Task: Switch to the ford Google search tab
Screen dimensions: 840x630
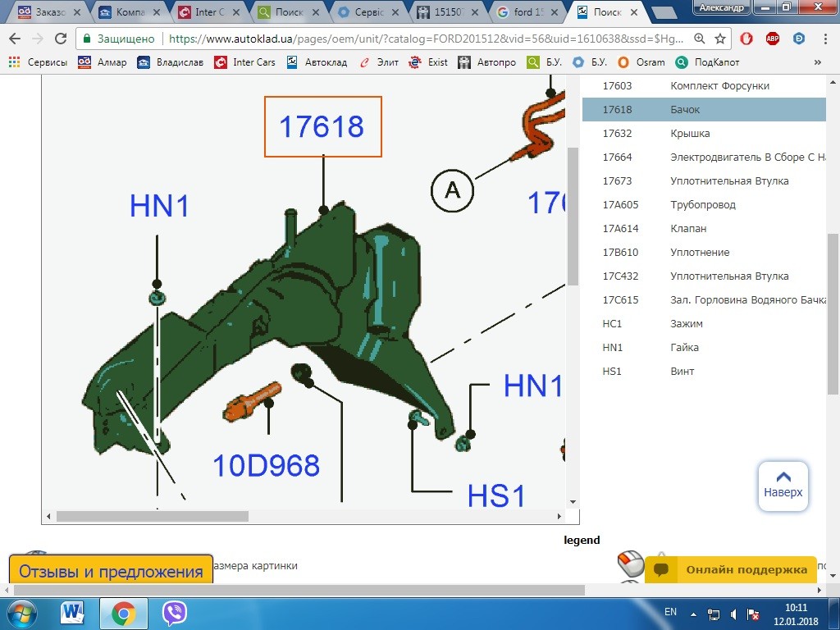Action: tap(527, 11)
